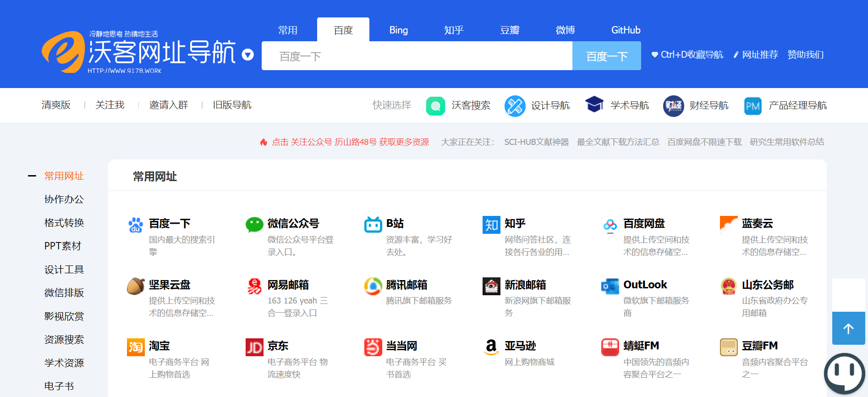This screenshot has width=868, height=397.
Task: Click the 百度一下 paw icon
Action: [136, 225]
